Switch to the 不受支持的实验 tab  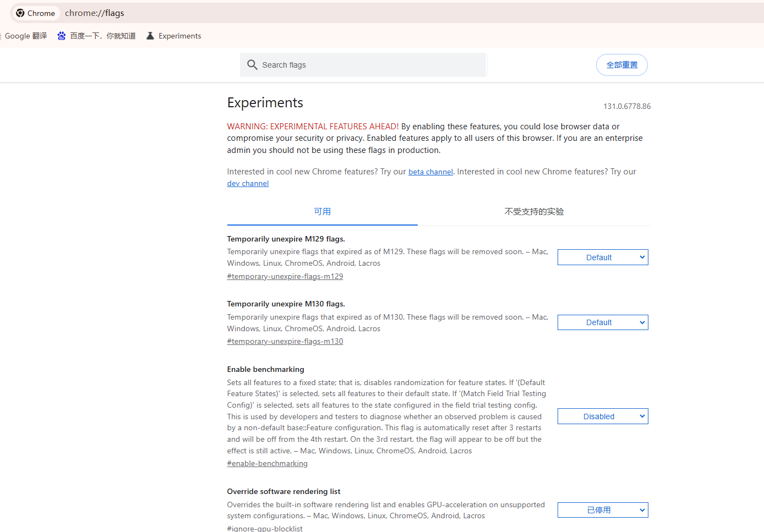click(534, 212)
